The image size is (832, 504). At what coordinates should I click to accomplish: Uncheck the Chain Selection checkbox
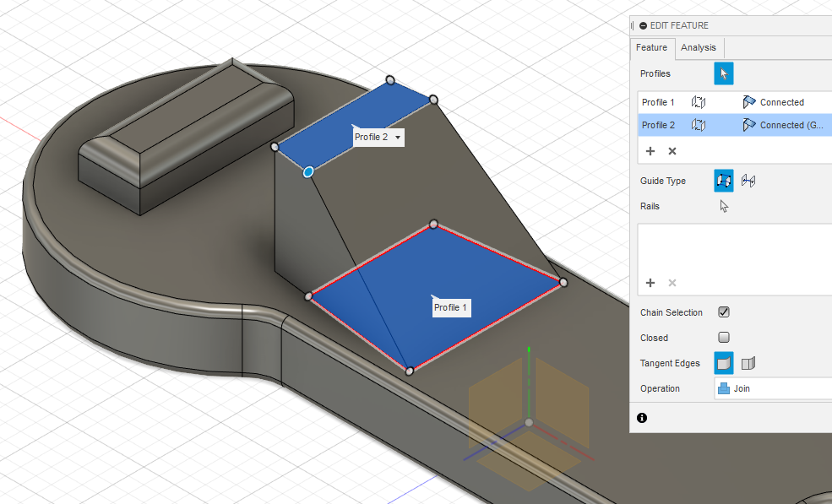(x=724, y=312)
